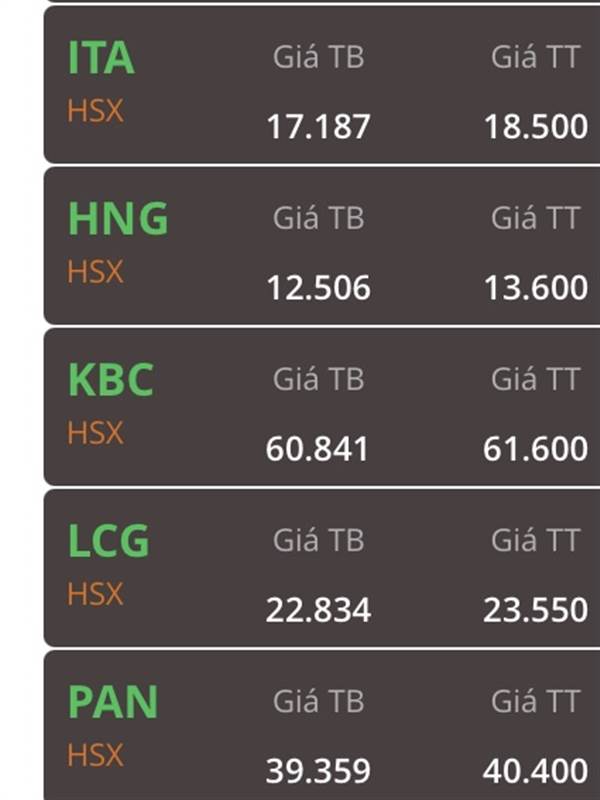Screen dimensions: 600x800
Task: Select LCG average price 22.834
Action: point(318,610)
